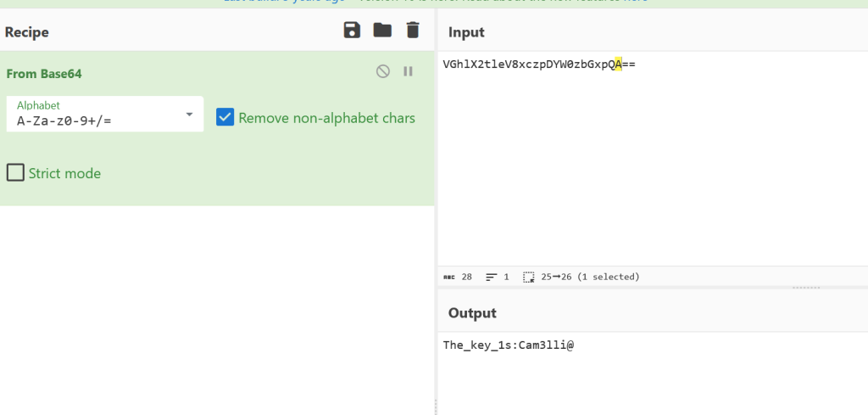Click the selection range icon in status bar
The height and width of the screenshot is (415, 868).
(x=529, y=277)
